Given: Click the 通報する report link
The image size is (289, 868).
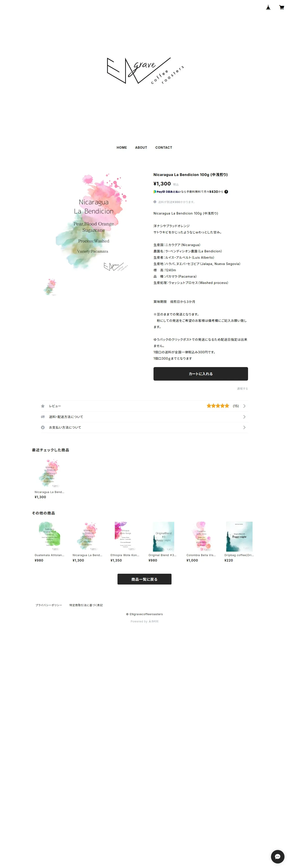Looking at the screenshot, I should tap(242, 388).
